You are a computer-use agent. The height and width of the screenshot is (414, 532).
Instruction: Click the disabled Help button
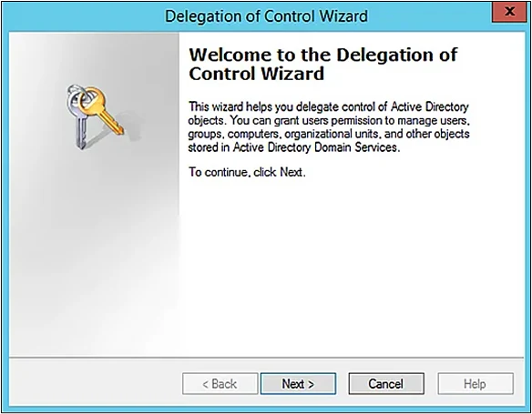point(476,383)
